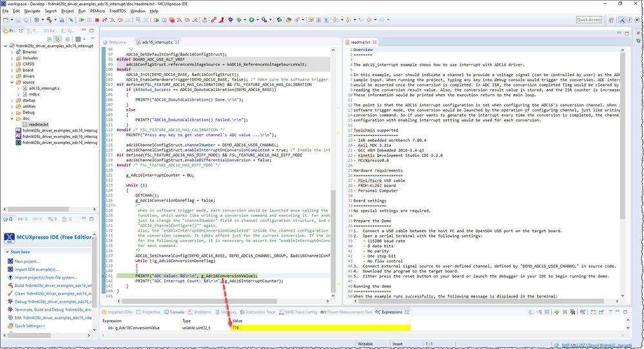Image resolution: width=644 pixels, height=349 pixels.
Task: Maximize the Project Explorer panel
Action: (x=92, y=30)
